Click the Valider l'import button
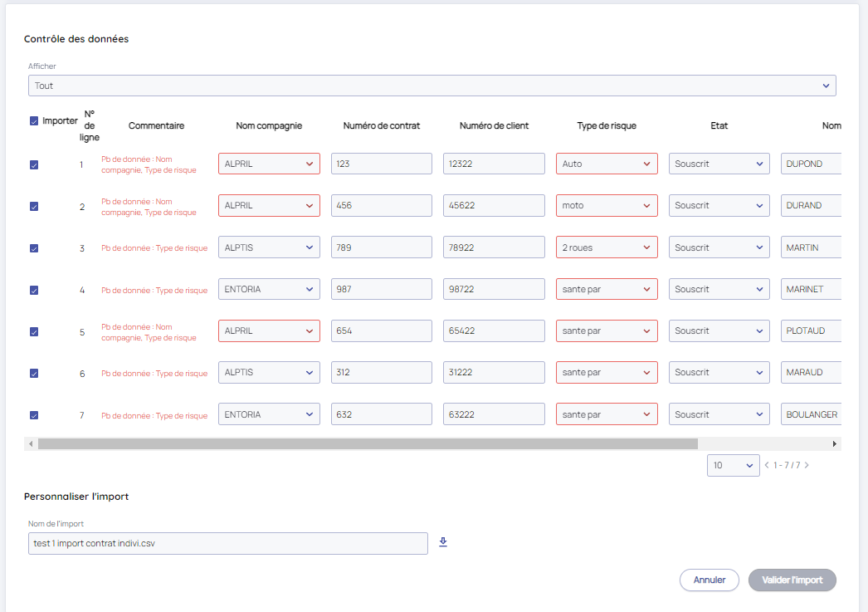 [792, 580]
